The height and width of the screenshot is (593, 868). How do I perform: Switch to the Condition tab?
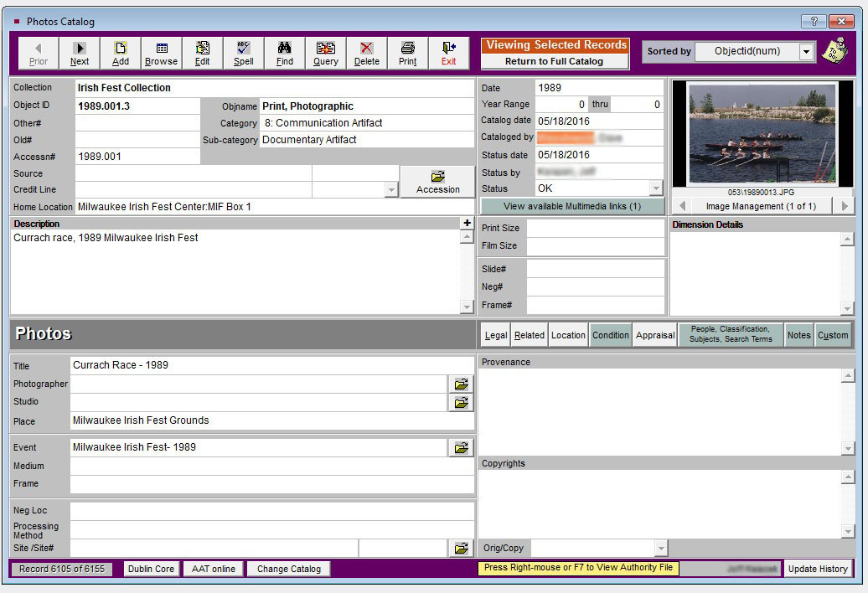coord(611,335)
